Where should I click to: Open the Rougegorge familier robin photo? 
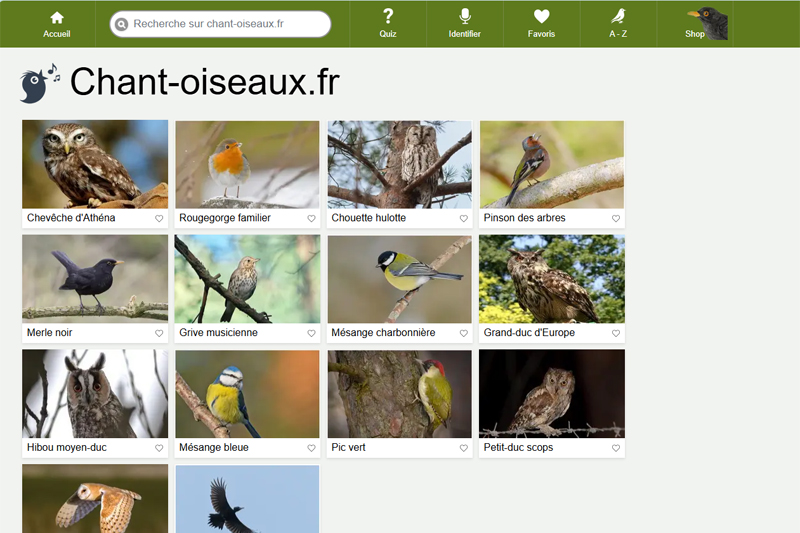247,164
